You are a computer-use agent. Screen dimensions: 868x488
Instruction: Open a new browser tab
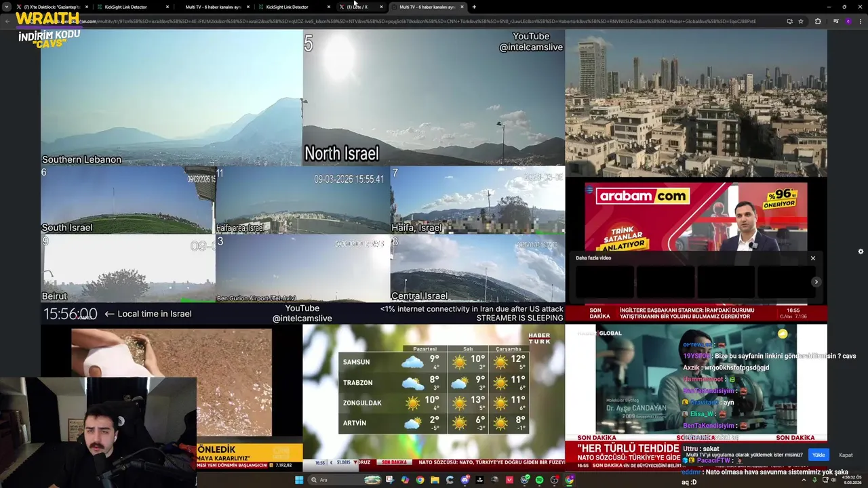pos(474,7)
